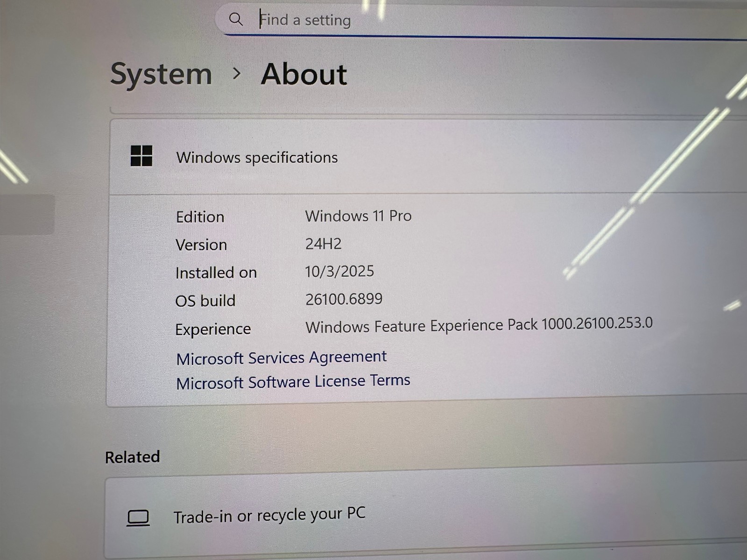Focus the Find a setting field
Screen dimensions: 747x560
point(481,20)
